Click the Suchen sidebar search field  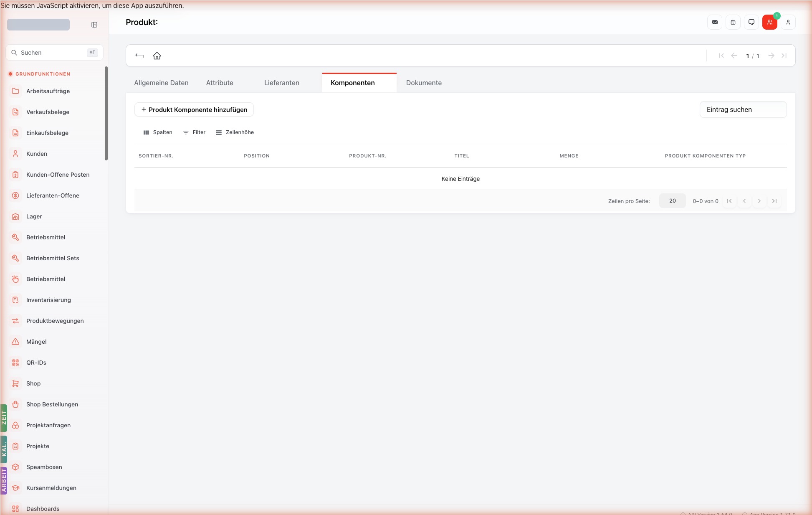[x=54, y=53]
